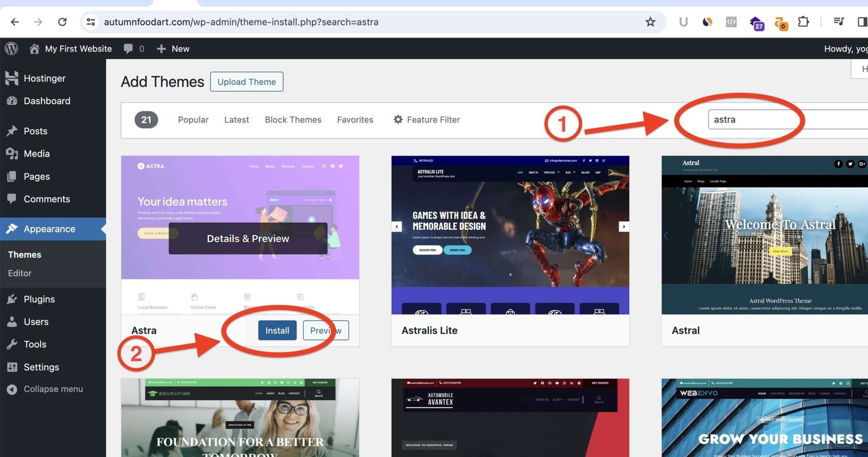Switch to the Block Themes tab

point(293,119)
